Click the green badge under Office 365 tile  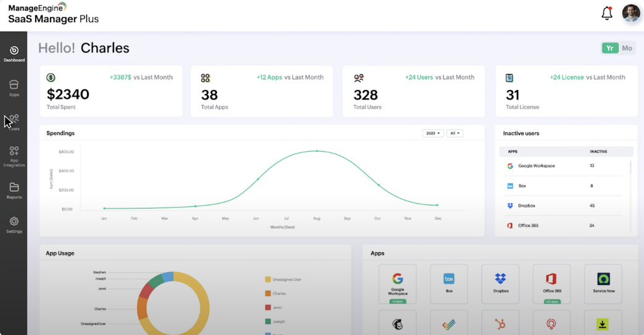(x=551, y=301)
